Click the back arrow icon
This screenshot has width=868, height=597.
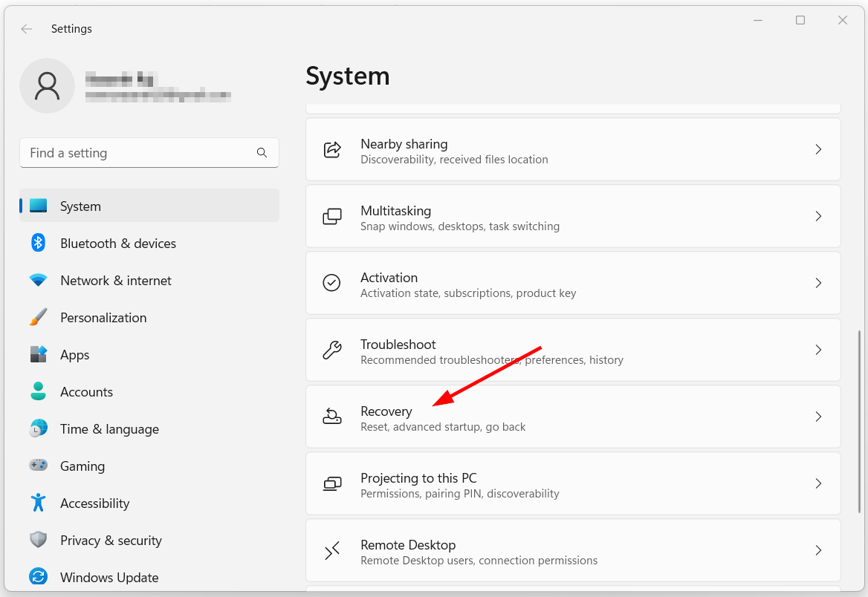(x=27, y=29)
